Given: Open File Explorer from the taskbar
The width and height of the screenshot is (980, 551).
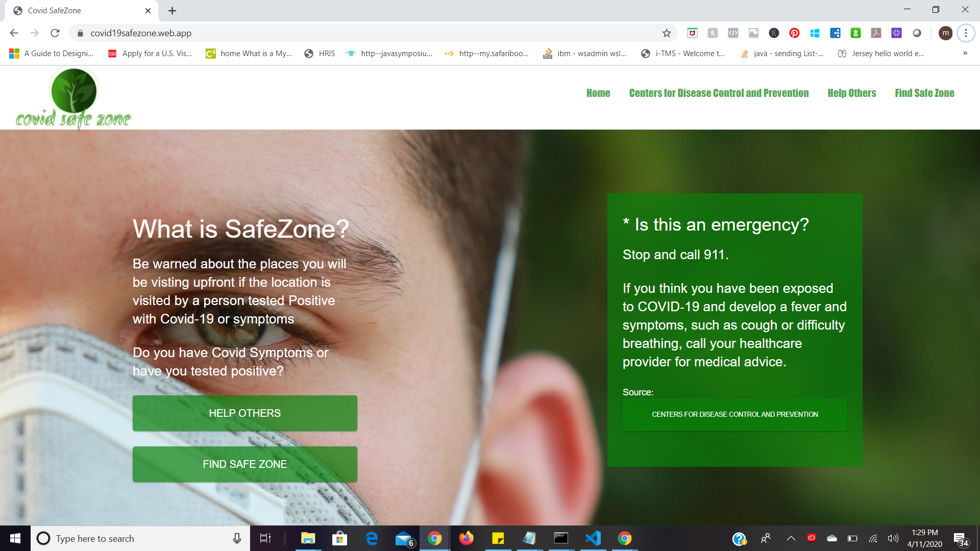Looking at the screenshot, I should [x=308, y=538].
